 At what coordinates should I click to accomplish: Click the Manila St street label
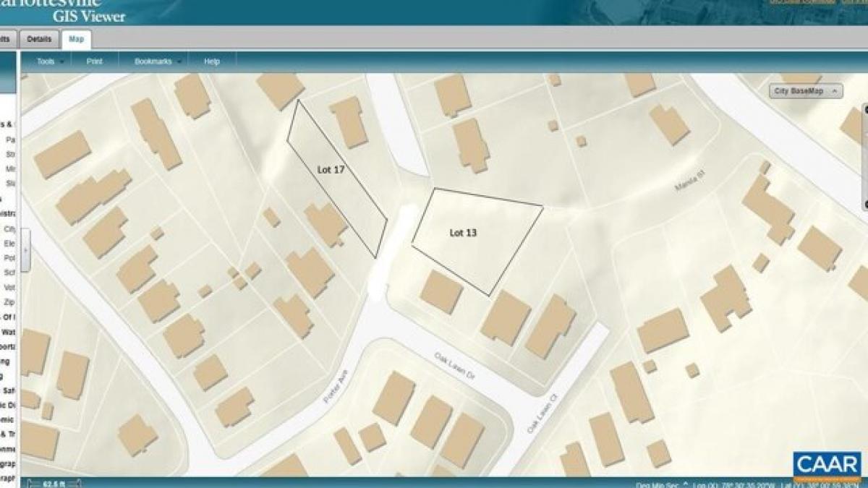coord(689,182)
